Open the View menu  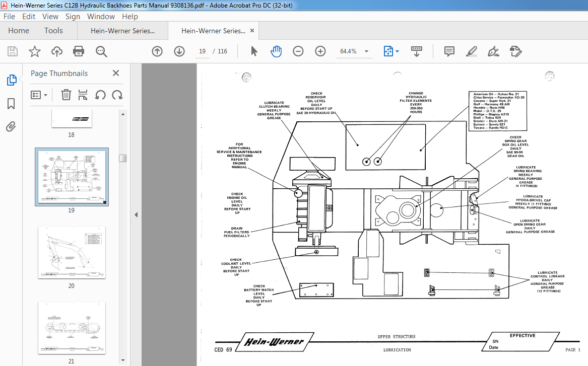[50, 17]
